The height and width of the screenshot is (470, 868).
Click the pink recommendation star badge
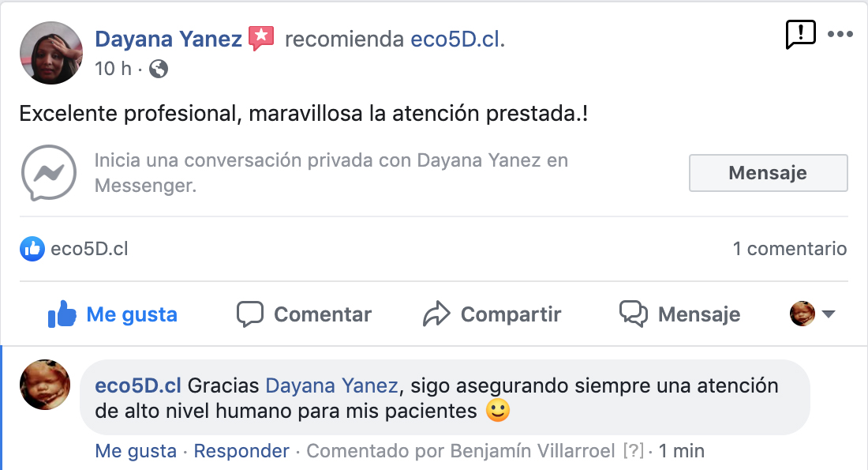[x=261, y=38]
